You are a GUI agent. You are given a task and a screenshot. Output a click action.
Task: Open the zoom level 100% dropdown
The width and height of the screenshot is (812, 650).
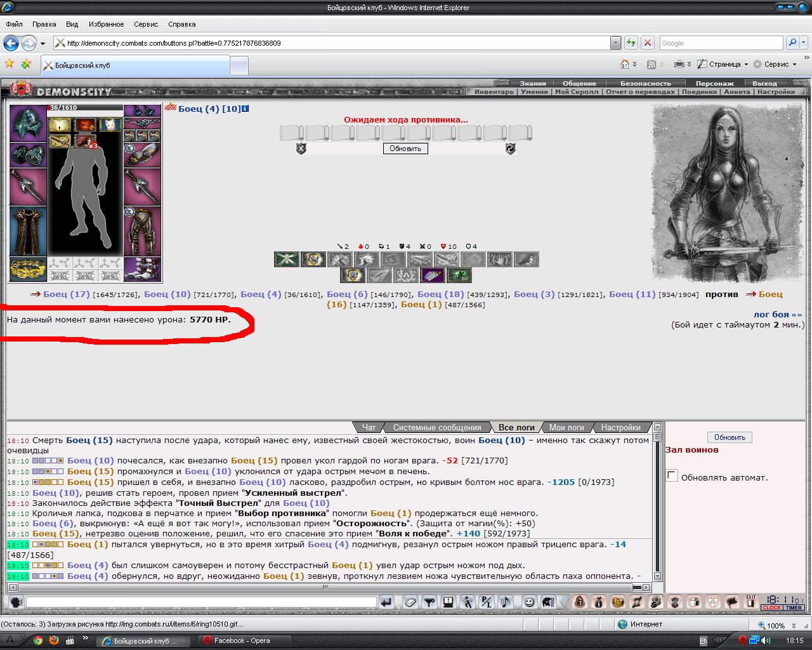pyautogui.click(x=792, y=625)
